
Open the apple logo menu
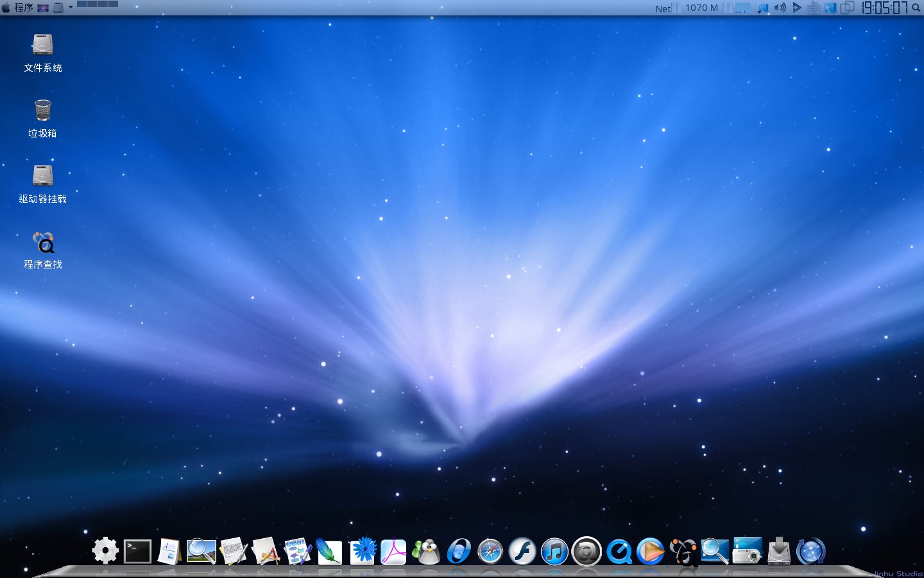click(6, 8)
